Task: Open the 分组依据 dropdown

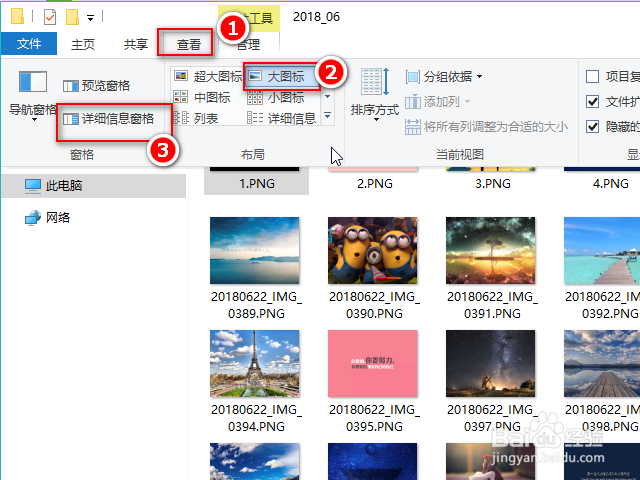Action: [444, 76]
